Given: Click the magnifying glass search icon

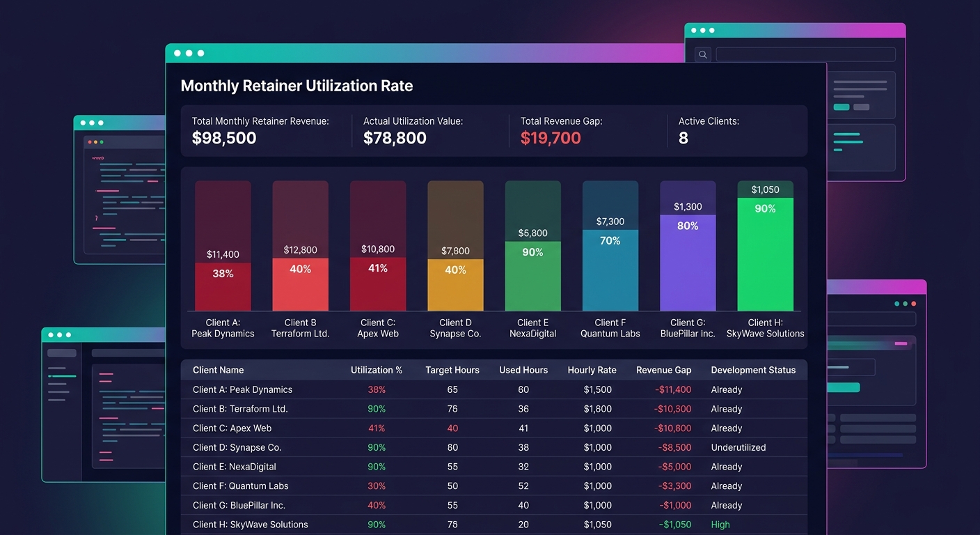Looking at the screenshot, I should pyautogui.click(x=702, y=54).
